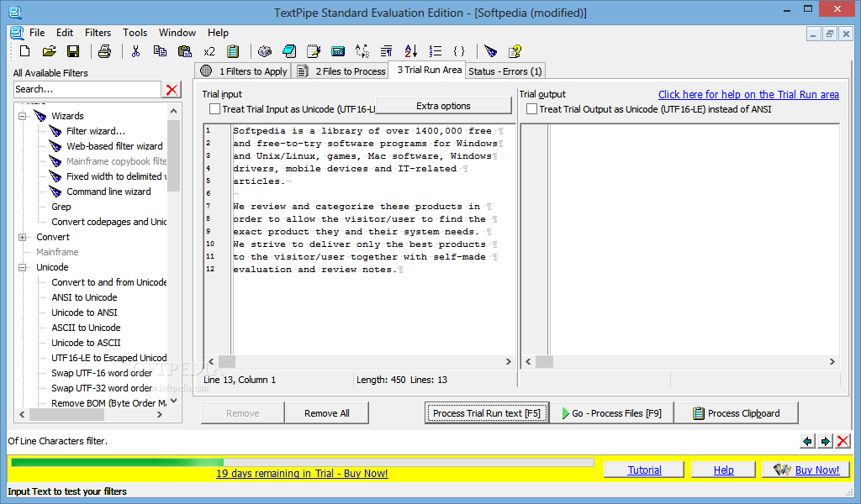Save using the floppy disk icon
The height and width of the screenshot is (504, 861).
coord(73,51)
